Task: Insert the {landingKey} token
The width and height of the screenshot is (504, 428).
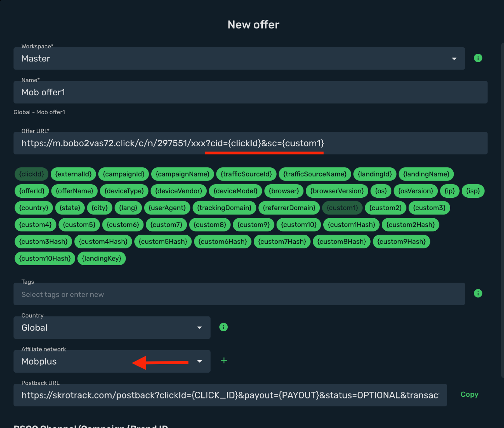Action: coord(101,258)
